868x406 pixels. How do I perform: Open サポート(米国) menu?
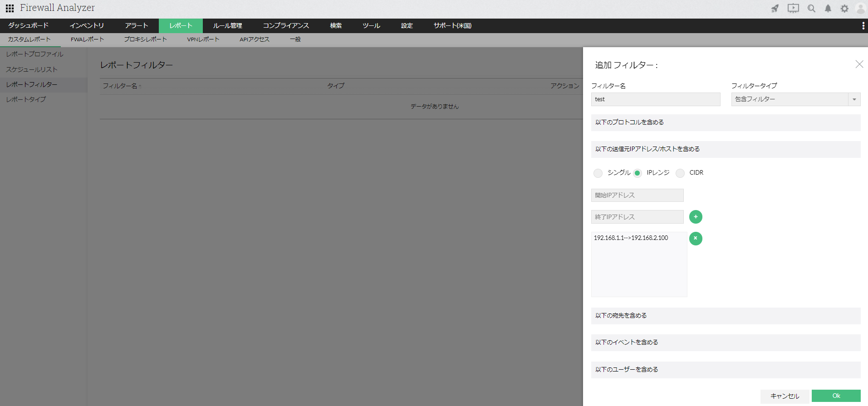(x=452, y=26)
